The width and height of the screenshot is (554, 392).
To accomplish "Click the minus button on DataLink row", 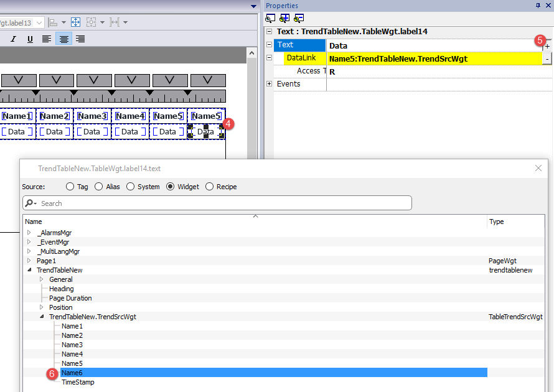I will (x=547, y=58).
